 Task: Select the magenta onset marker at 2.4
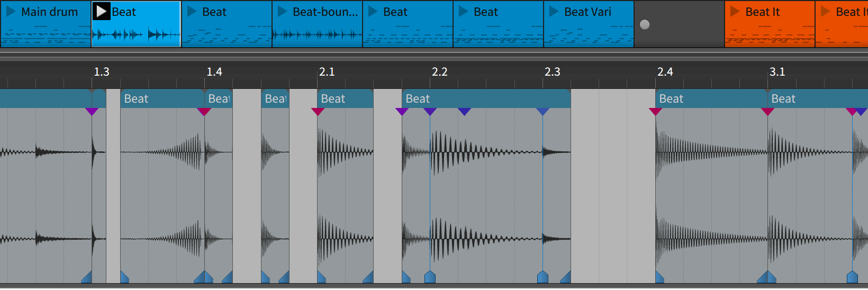(655, 112)
